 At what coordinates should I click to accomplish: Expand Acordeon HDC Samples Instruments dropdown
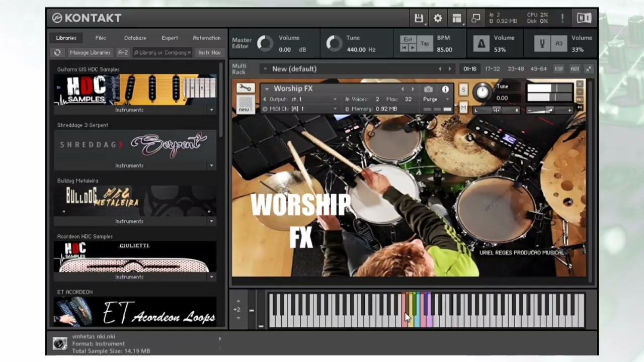[211, 277]
